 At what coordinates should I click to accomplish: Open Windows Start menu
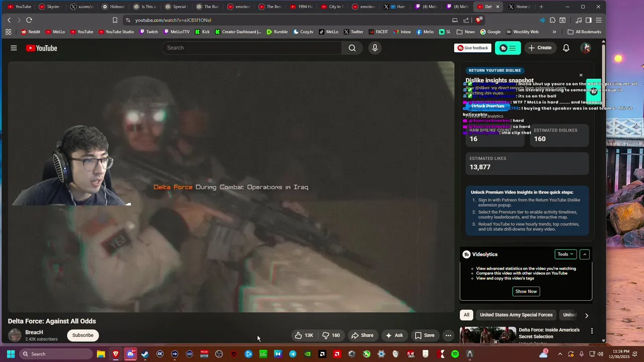click(x=11, y=354)
